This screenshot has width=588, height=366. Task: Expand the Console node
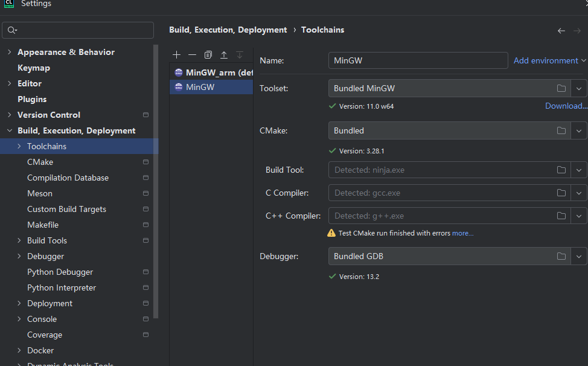click(19, 319)
